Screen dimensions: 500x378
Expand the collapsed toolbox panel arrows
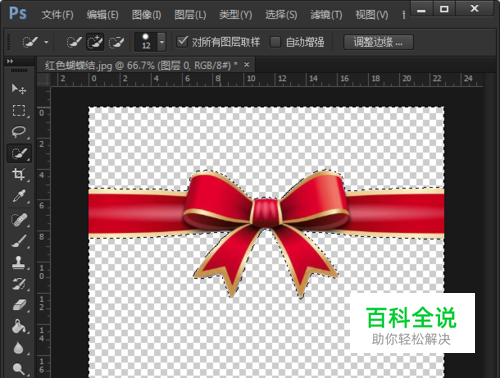tap(10, 61)
